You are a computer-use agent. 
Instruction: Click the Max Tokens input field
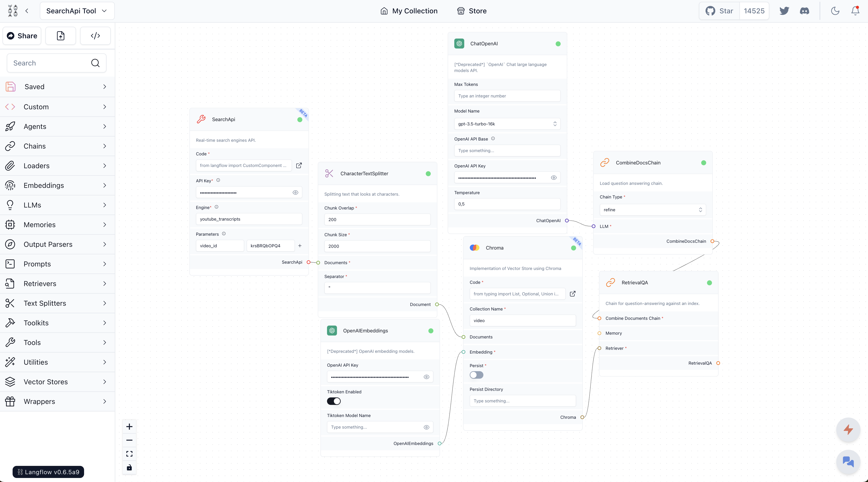[507, 96]
